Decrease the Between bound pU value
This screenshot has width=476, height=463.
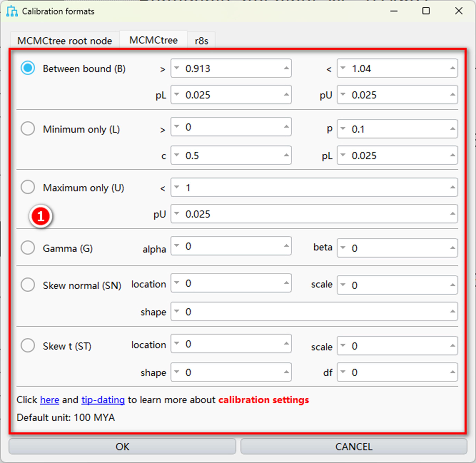coord(343,94)
